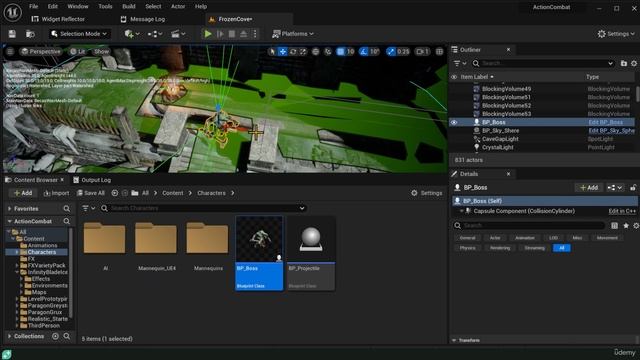Open the Browse content icon in toolbar
The width and height of the screenshot is (640, 360).
click(30, 34)
